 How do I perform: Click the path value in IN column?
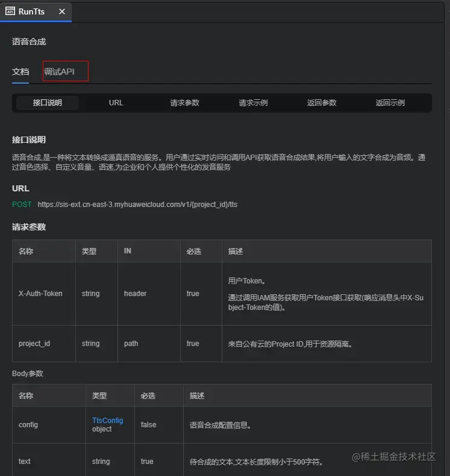(x=131, y=344)
